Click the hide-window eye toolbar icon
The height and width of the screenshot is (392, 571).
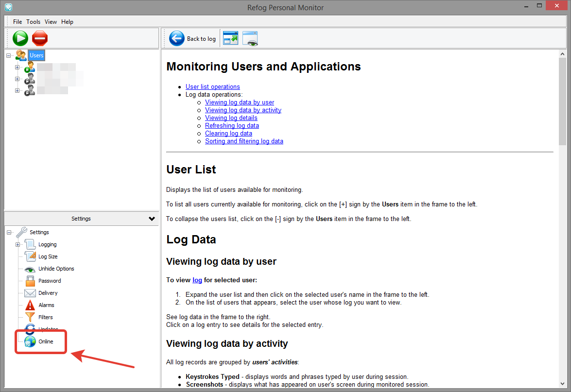[x=250, y=38]
